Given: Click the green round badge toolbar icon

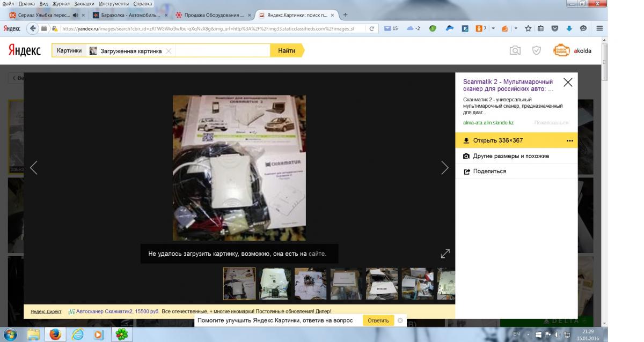Looking at the screenshot, I should (433, 28).
